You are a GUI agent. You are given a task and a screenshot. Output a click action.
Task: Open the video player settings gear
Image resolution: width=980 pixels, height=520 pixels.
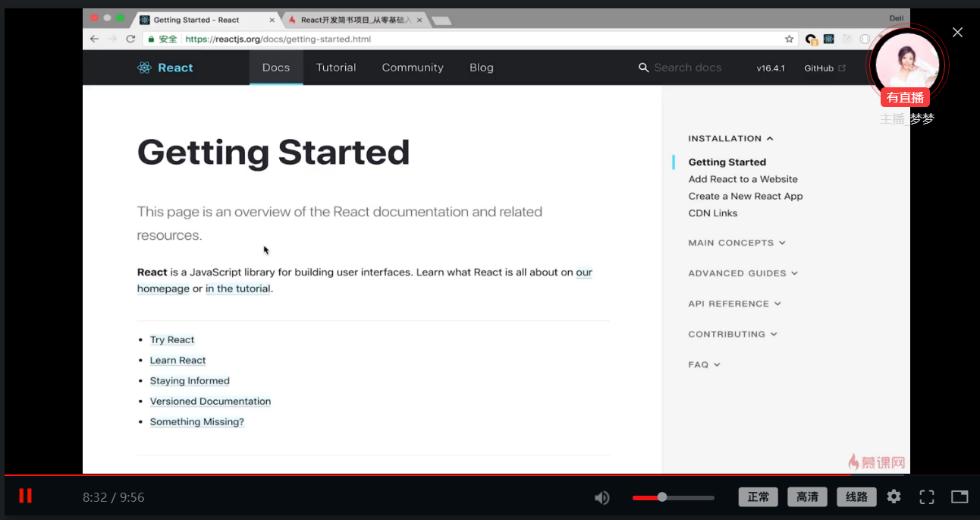(x=894, y=496)
